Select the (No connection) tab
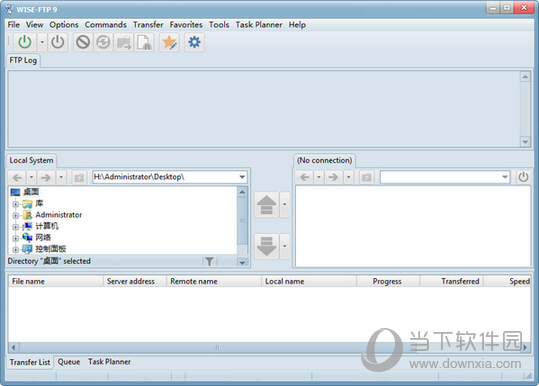The height and width of the screenshot is (386, 539). click(324, 161)
